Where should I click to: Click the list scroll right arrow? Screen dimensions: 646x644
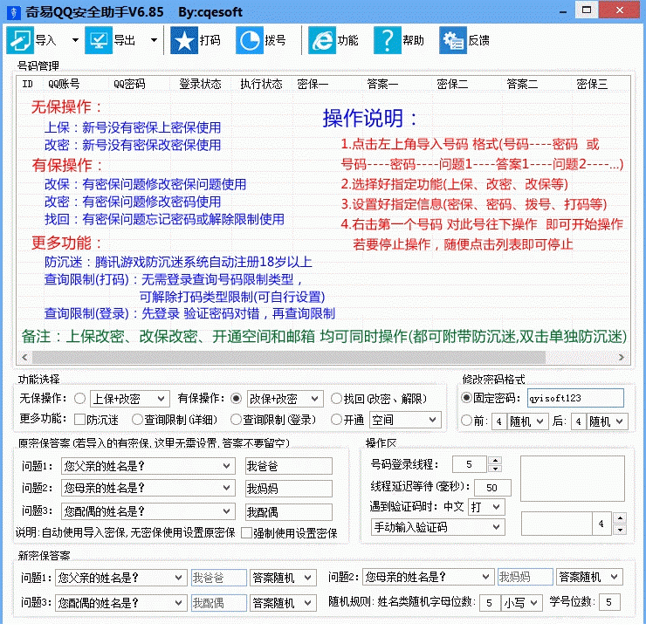622,357
